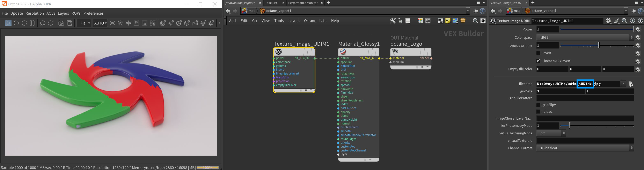Click the node info icon in parameter pane
This screenshot has width=644, height=170.
pyautogui.click(x=632, y=21)
